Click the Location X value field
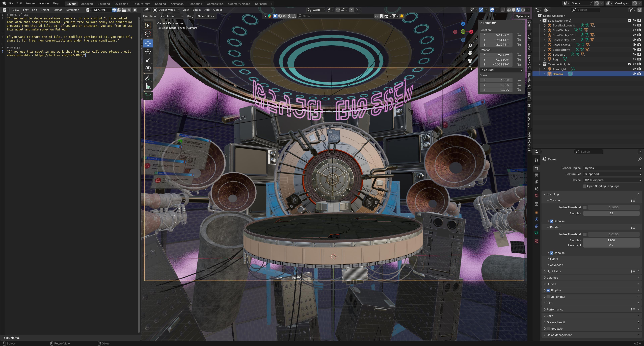The width and height of the screenshot is (644, 346). pos(496,35)
